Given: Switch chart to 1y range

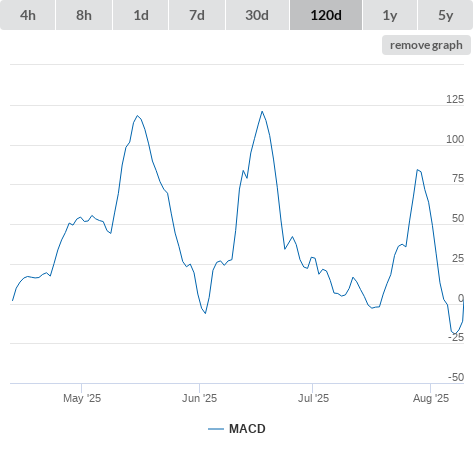Looking at the screenshot, I should tap(390, 15).
